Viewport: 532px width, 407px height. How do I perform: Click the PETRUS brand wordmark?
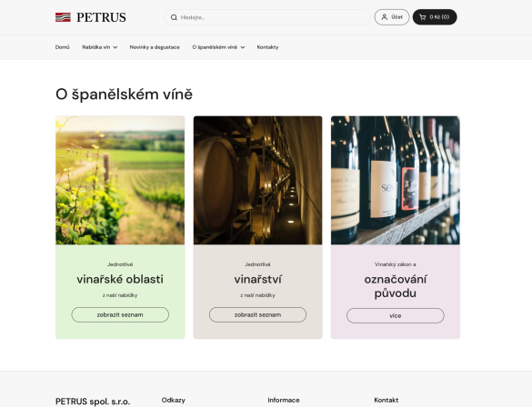tap(101, 17)
